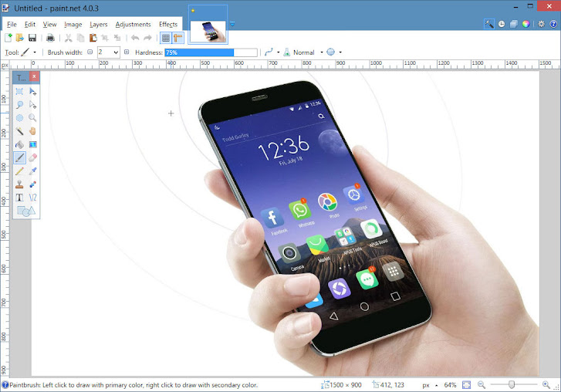Open the line style dropdown arrow
Image resolution: width=561 pixels, height=392 pixels.
click(279, 52)
